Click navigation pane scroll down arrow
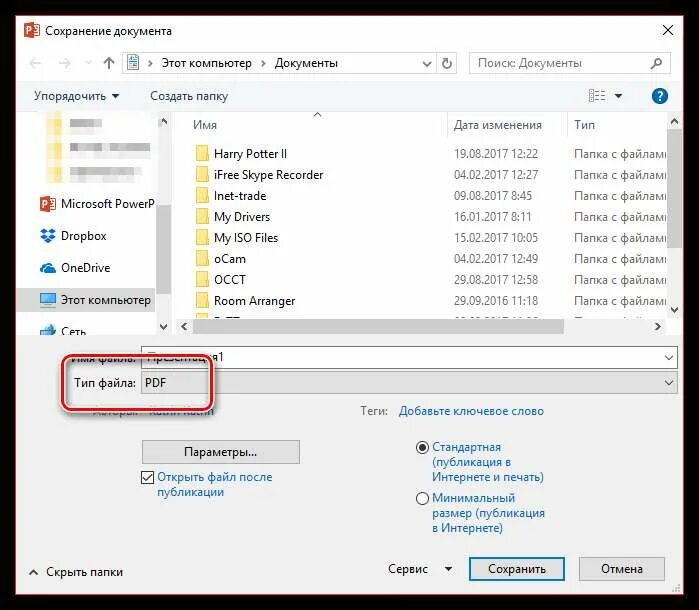The height and width of the screenshot is (610, 699). 164,327
